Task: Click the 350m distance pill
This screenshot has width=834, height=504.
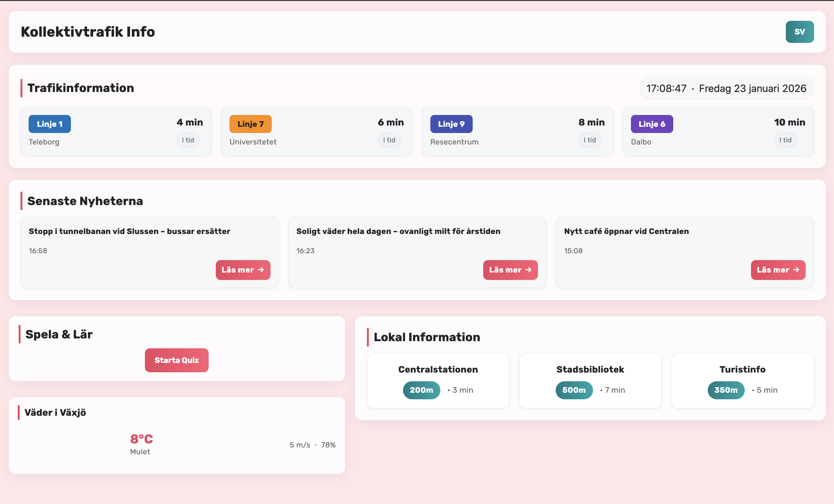Action: pos(726,390)
